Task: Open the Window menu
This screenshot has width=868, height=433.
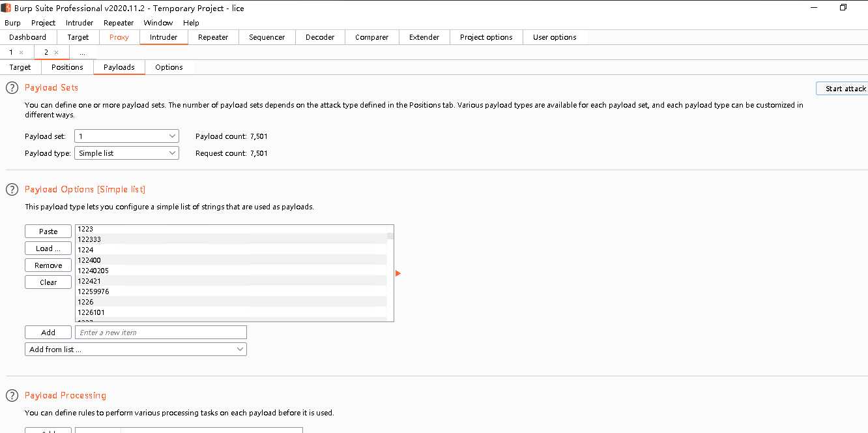Action: (x=158, y=23)
